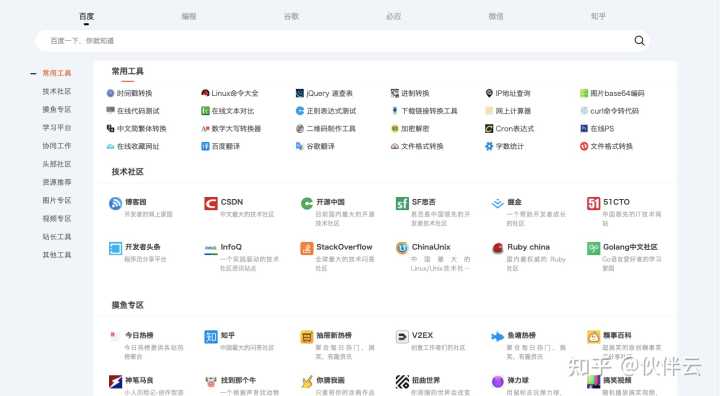Image resolution: width=720 pixels, height=396 pixels.
Task: Click the 神笔马良 lightning icon
Action: (x=115, y=381)
